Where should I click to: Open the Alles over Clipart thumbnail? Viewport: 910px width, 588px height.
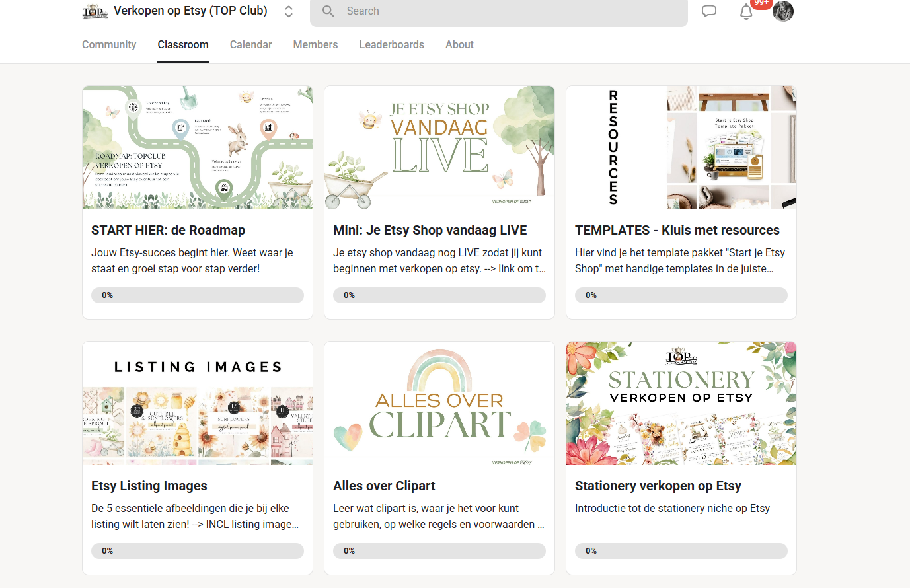coord(439,403)
